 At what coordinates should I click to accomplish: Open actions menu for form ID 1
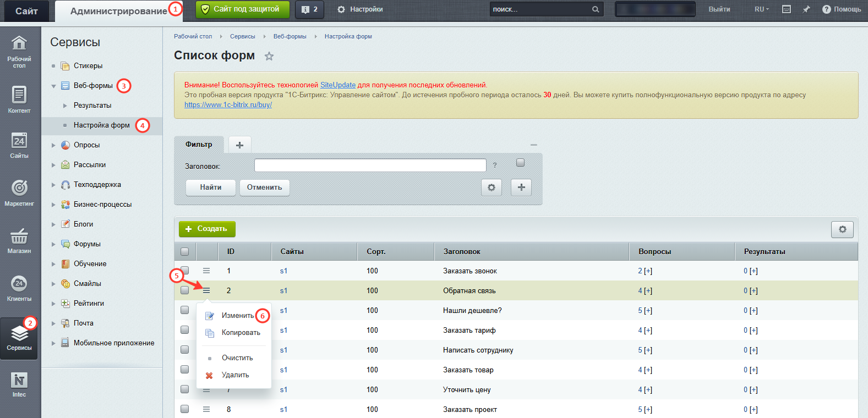click(x=206, y=271)
